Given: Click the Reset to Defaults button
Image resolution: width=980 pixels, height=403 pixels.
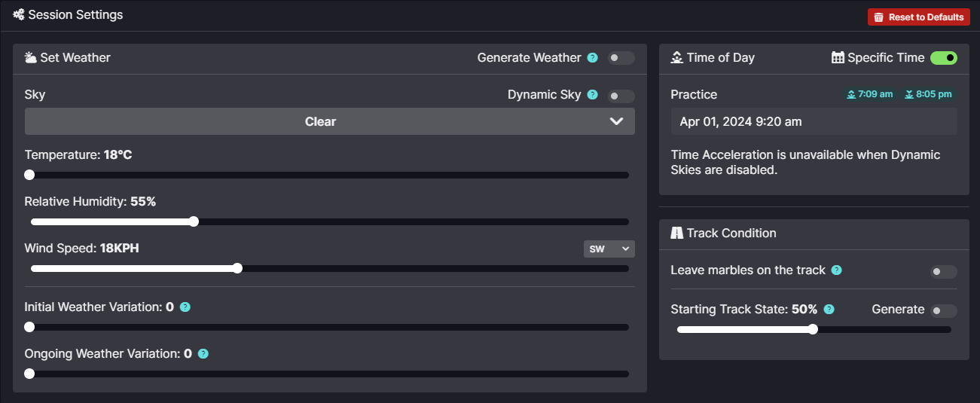Looking at the screenshot, I should coord(919,17).
